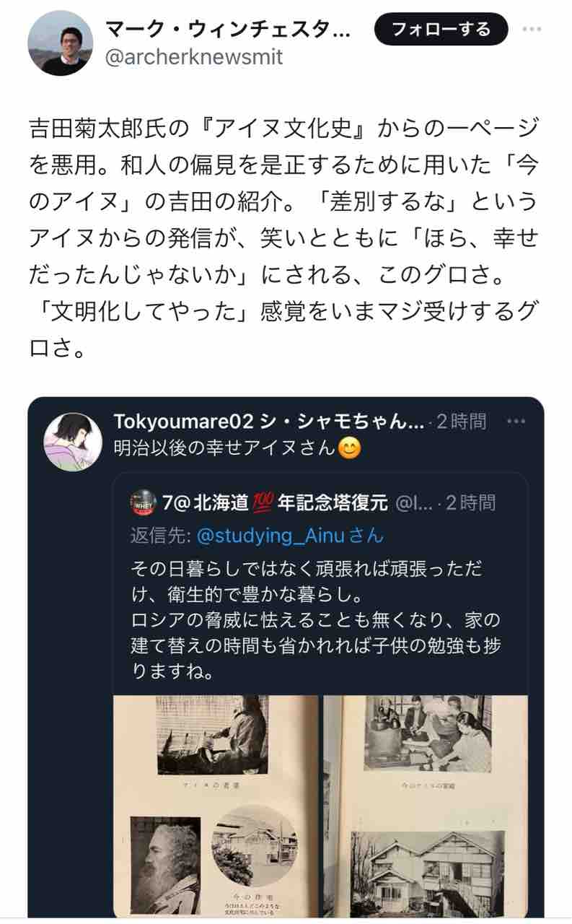
Task: Open the left book page photo
Action: (216, 806)
